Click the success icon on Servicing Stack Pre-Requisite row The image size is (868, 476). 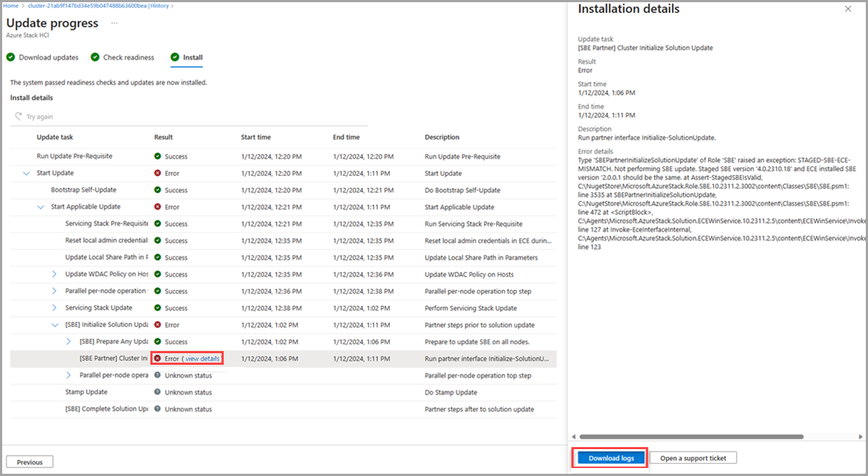coord(158,224)
